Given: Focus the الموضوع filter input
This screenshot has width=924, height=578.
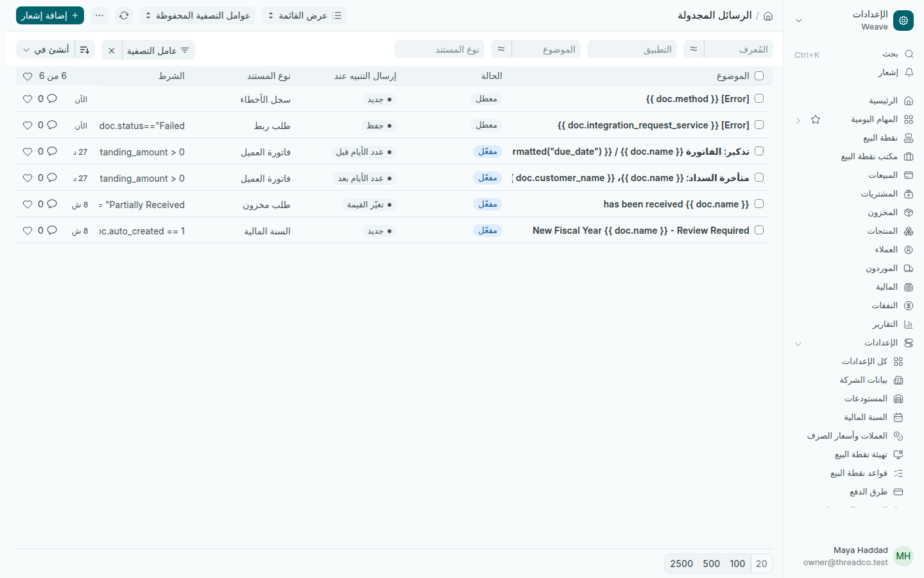Looking at the screenshot, I should [546, 49].
